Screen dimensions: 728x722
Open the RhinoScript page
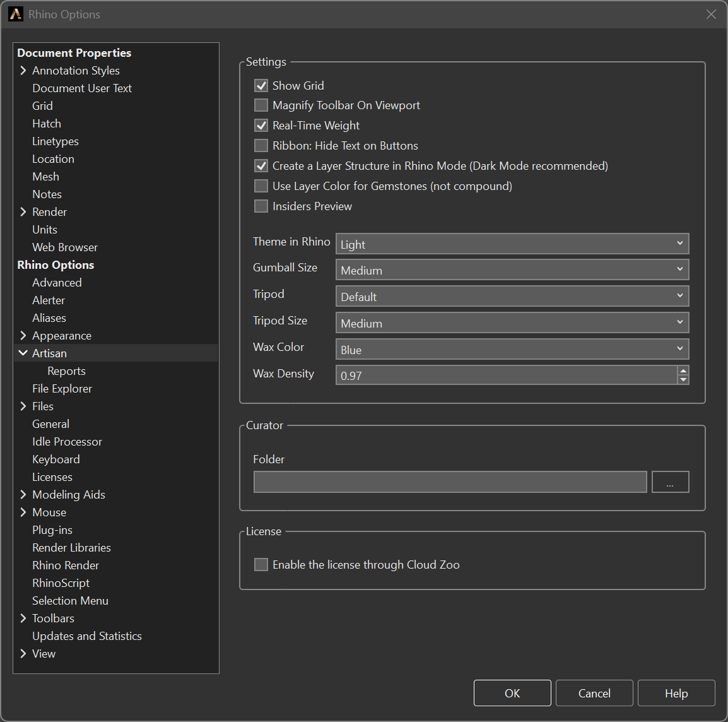pyautogui.click(x=61, y=583)
